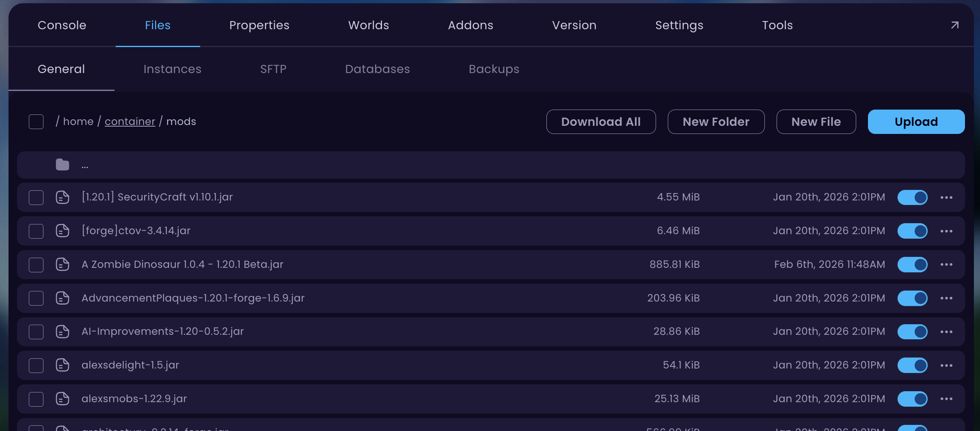This screenshot has width=980, height=431.
Task: Open the file [1.20.1] SecurityCraft v1.10.1.jar
Action: tap(157, 197)
